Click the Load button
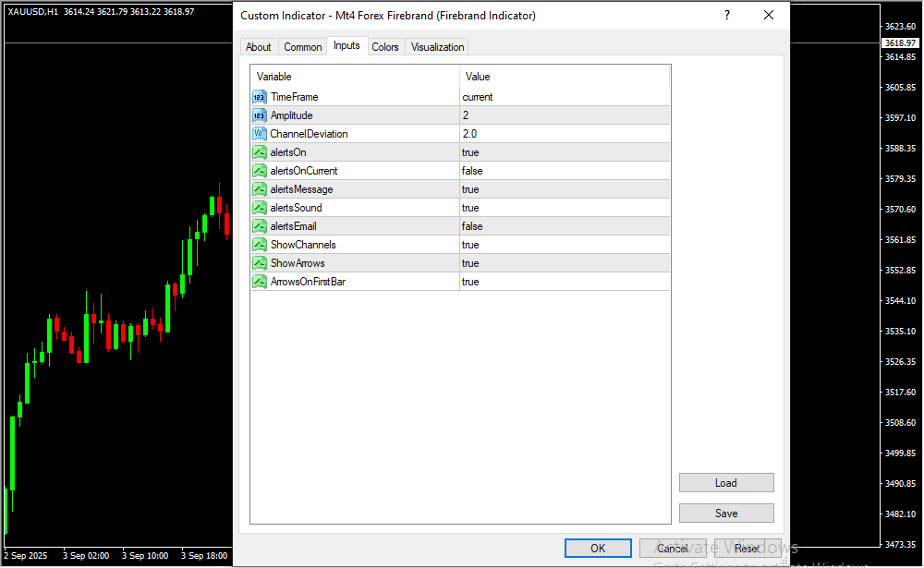 (725, 483)
